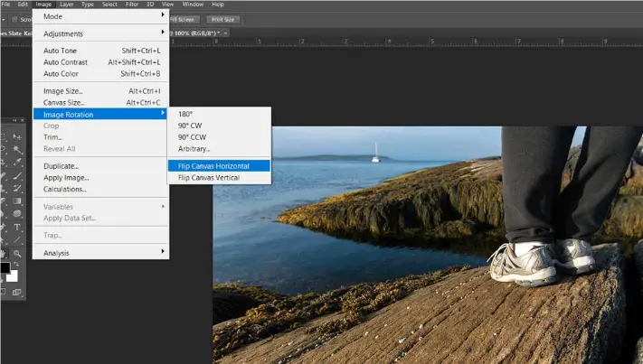The width and height of the screenshot is (643, 364).
Task: Tick the Scroll All Windows checkbox
Action: [x=14, y=19]
